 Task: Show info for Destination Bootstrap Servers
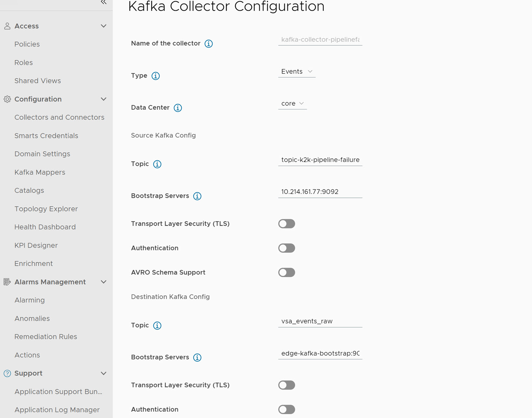tap(197, 357)
